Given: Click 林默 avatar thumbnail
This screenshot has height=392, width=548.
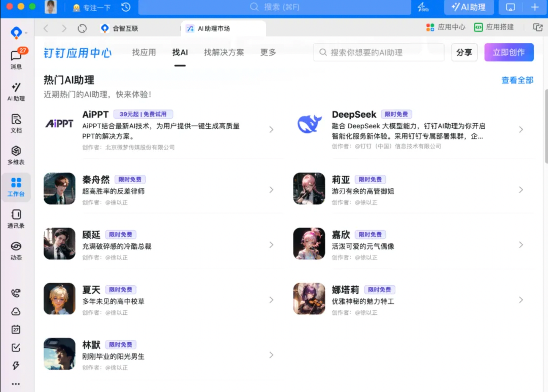Looking at the screenshot, I should pyautogui.click(x=60, y=353).
